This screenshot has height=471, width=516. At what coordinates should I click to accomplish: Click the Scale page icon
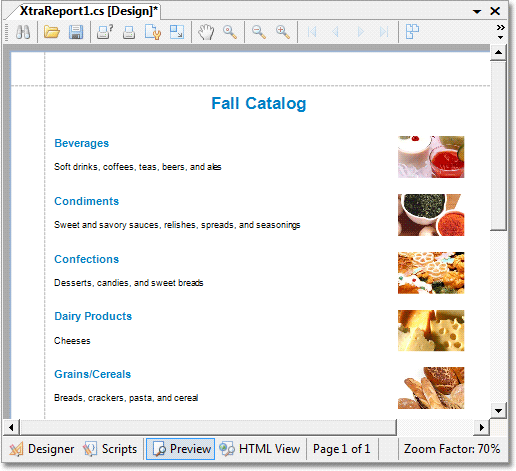pyautogui.click(x=177, y=32)
